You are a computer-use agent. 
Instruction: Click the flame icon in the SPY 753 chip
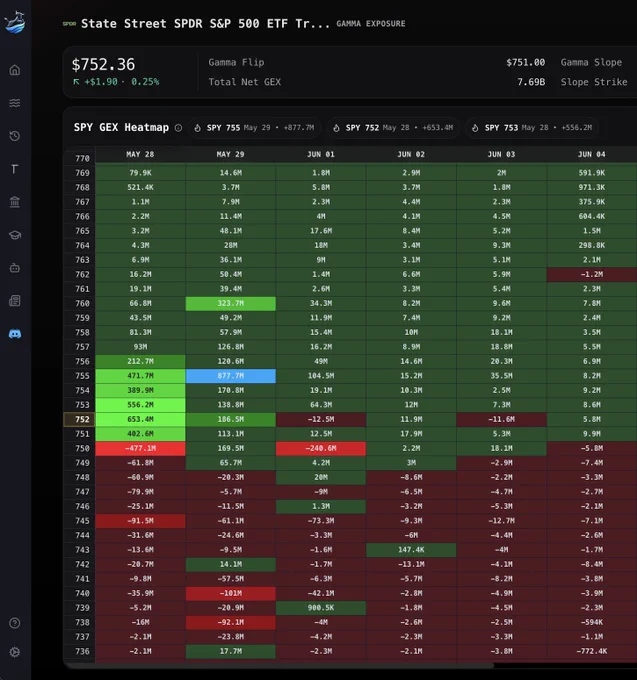coord(475,128)
